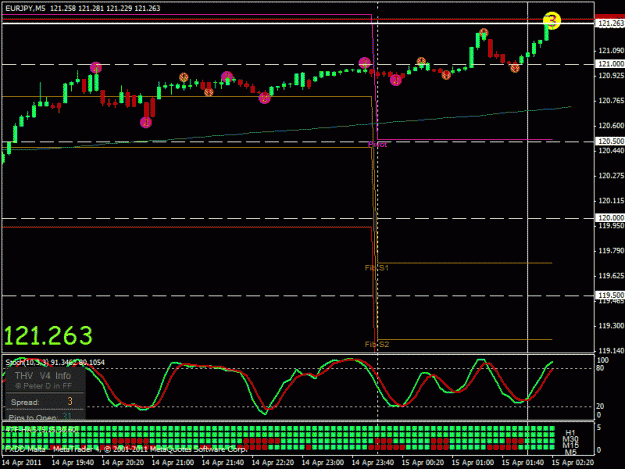Image resolution: width=625 pixels, height=469 pixels.
Task: Click the 120.765 price axis label
Action: tap(611, 101)
